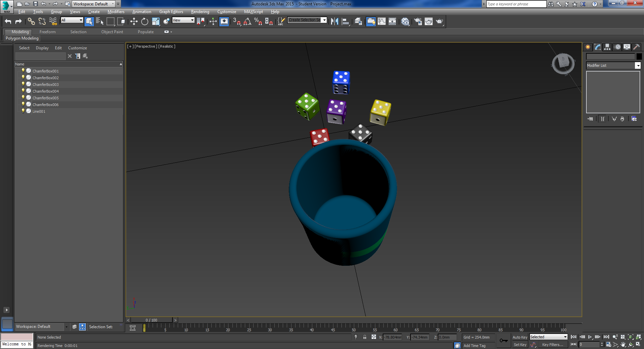Click the Set Key button
Viewport: 644px width, 349px height.
tap(520, 345)
